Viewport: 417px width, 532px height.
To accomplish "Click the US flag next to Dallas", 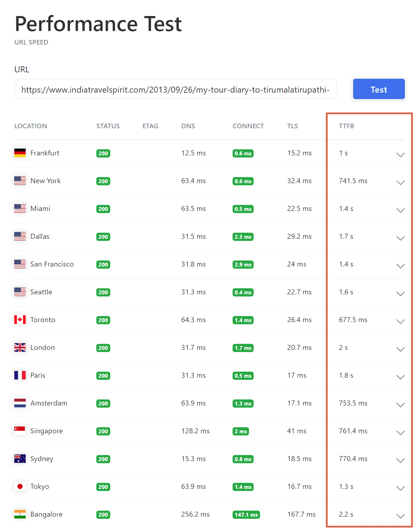I will point(20,236).
